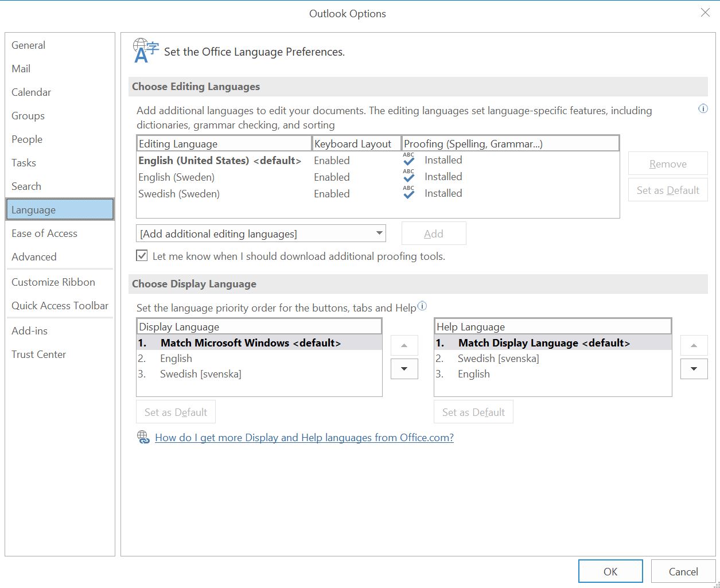Move display language up with the up arrow
The width and height of the screenshot is (720, 588).
point(404,345)
